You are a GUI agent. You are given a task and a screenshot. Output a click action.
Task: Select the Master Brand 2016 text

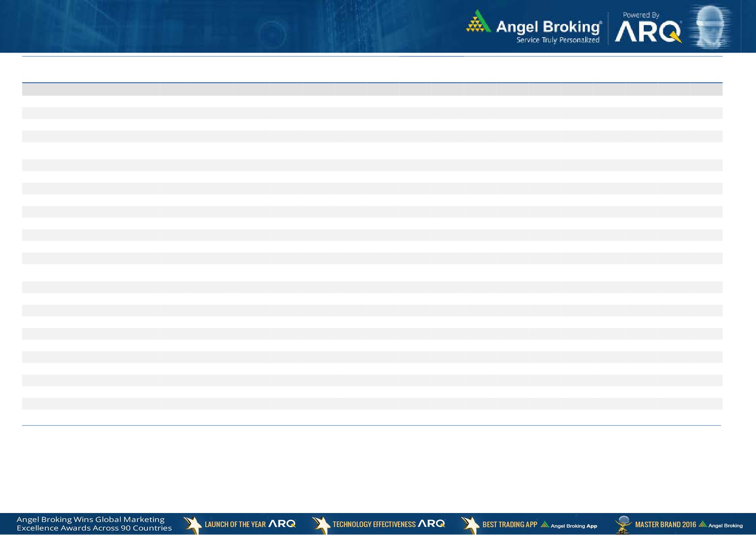(x=665, y=525)
